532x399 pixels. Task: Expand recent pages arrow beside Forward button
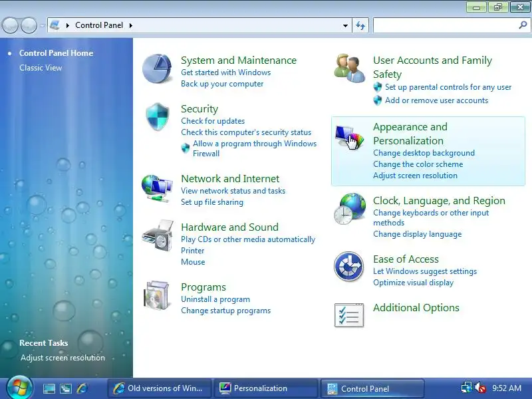[x=42, y=25]
